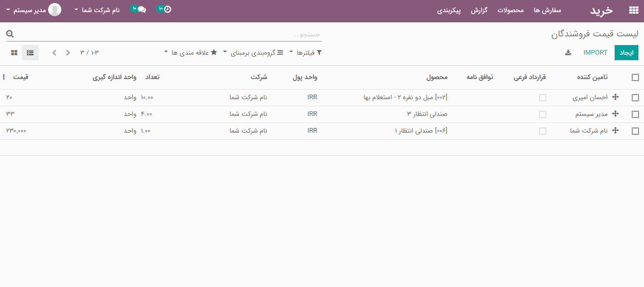
Task: Click the pager counter ۱-۳ / ۳
Action: [x=90, y=53]
